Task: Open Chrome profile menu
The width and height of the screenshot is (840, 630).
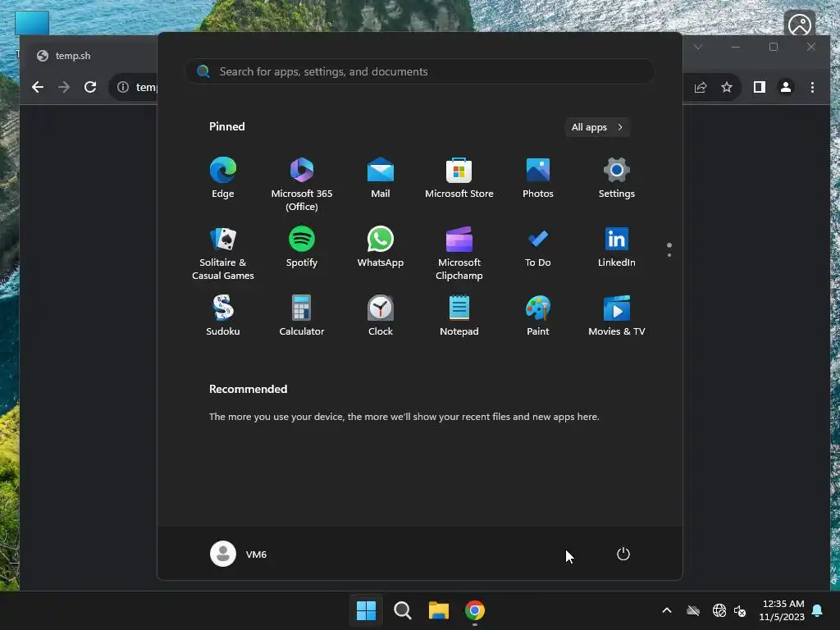Action: click(x=786, y=87)
